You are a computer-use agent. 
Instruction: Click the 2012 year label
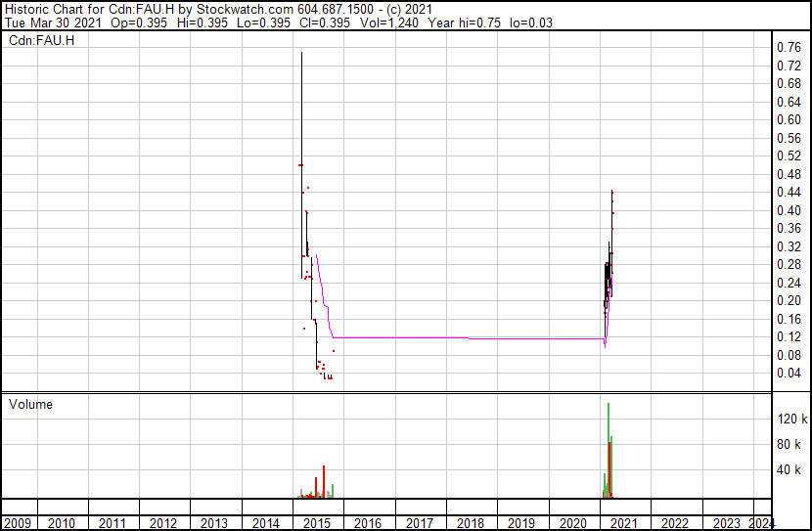[163, 523]
